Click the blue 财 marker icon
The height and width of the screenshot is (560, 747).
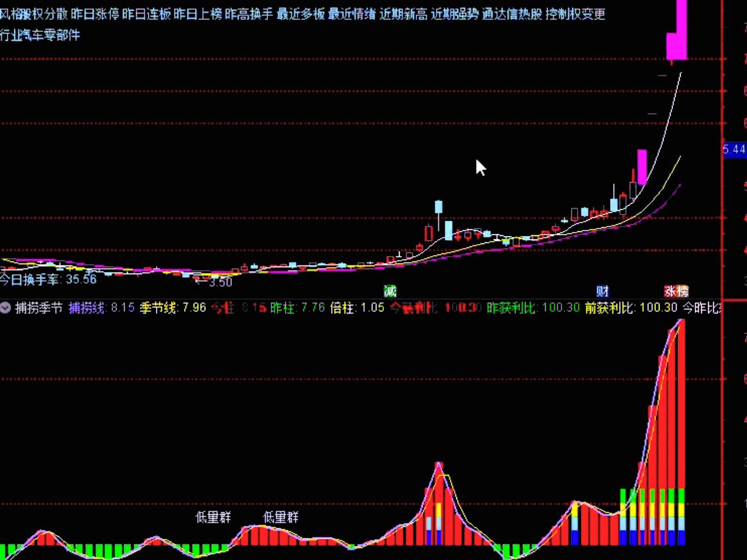(603, 291)
